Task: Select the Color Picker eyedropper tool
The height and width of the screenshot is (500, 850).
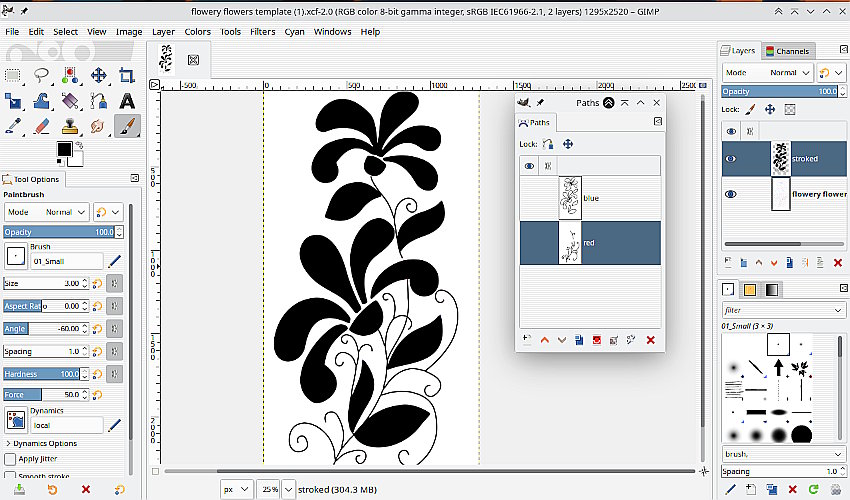Action: click(x=13, y=127)
